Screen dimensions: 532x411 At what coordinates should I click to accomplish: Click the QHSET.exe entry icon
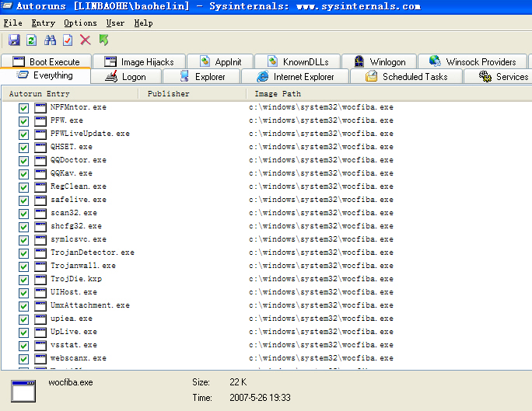coord(40,148)
